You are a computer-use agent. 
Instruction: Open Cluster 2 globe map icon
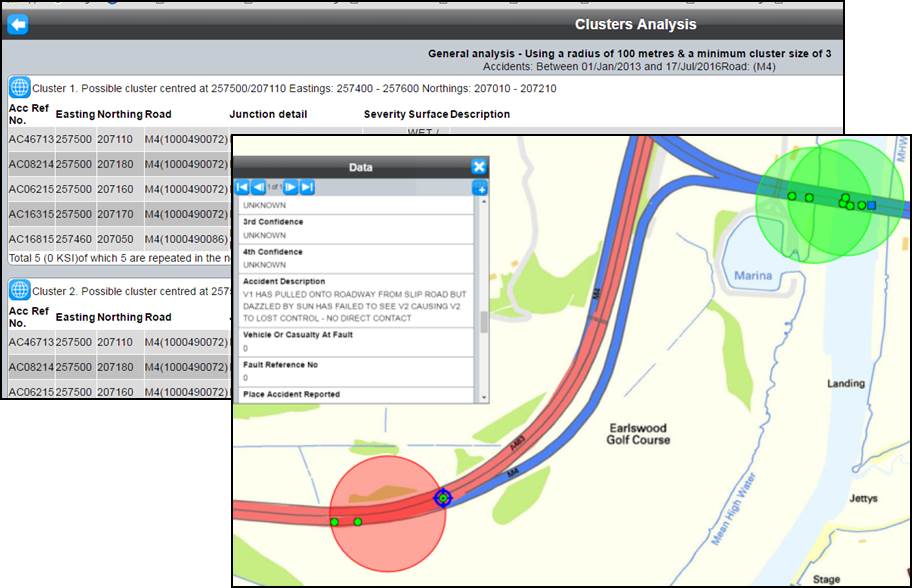(x=19, y=290)
